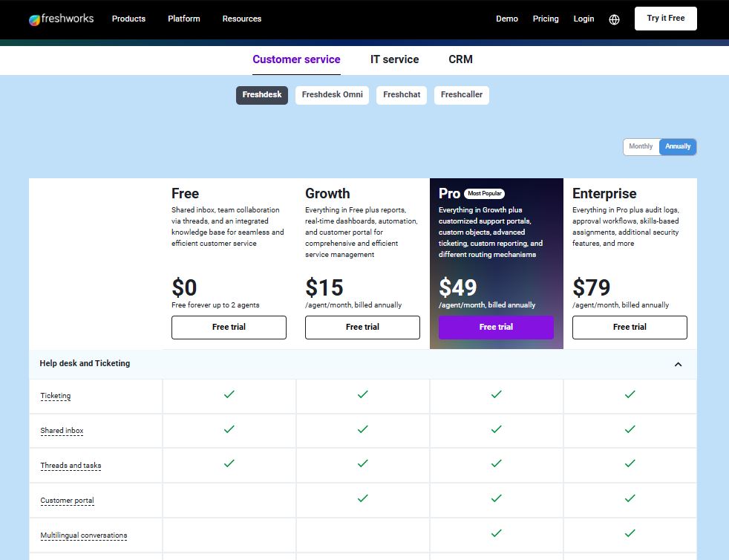Open the Platform menu

click(183, 19)
